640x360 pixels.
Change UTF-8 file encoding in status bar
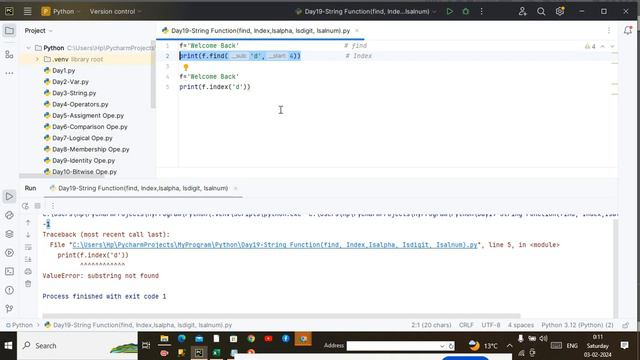(491, 325)
